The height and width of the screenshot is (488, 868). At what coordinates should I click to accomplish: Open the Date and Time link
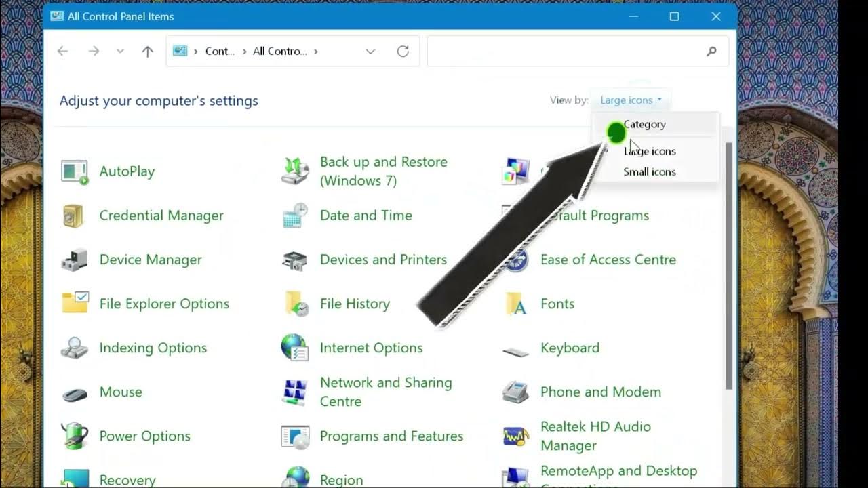366,216
